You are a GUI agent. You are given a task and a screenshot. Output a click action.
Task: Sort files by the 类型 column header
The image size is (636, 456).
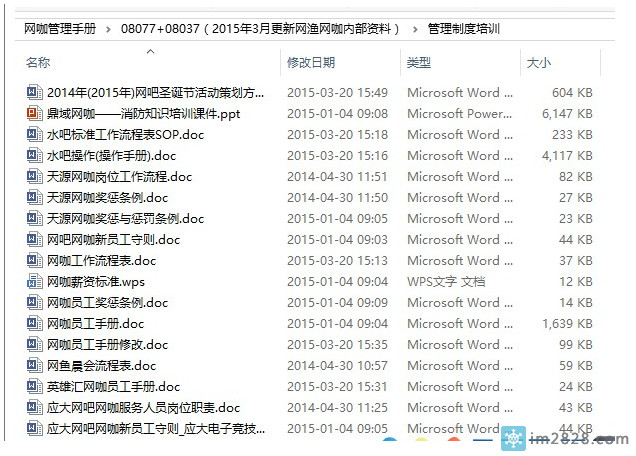point(419,63)
